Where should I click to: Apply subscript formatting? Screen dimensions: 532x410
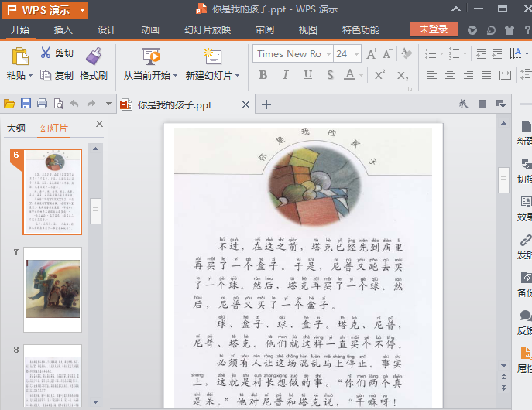403,75
